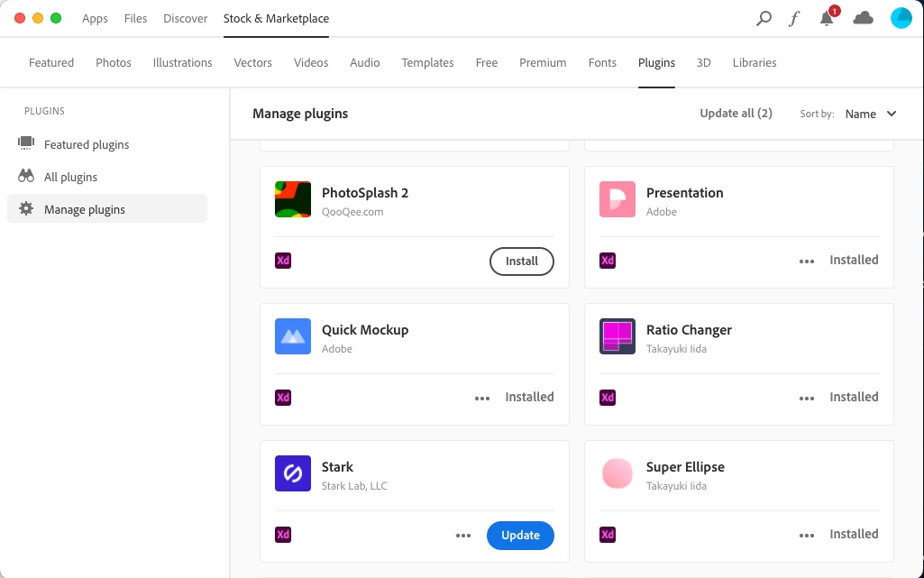Image resolution: width=924 pixels, height=578 pixels.
Task: Open the Sort by Name dropdown
Action: pyautogui.click(x=871, y=114)
